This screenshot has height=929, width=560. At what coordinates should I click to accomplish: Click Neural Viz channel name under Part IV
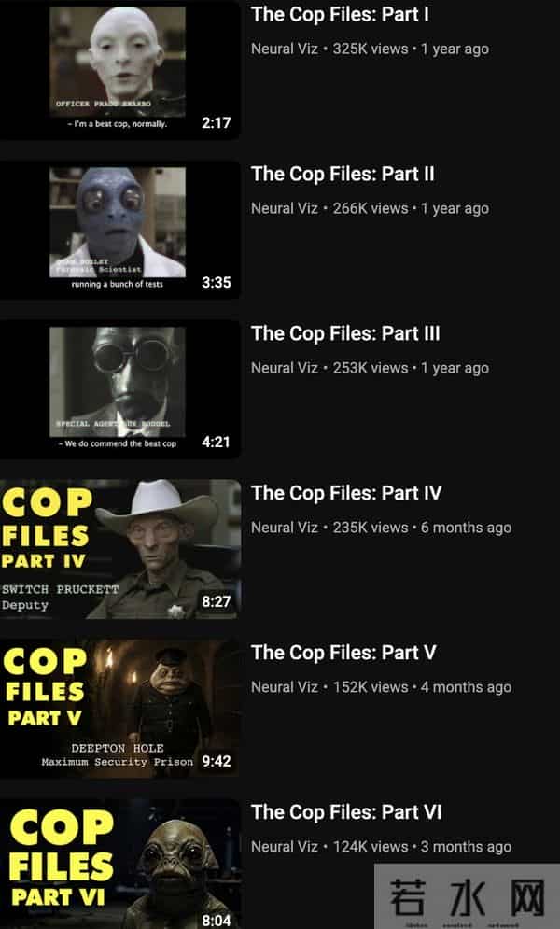(284, 528)
